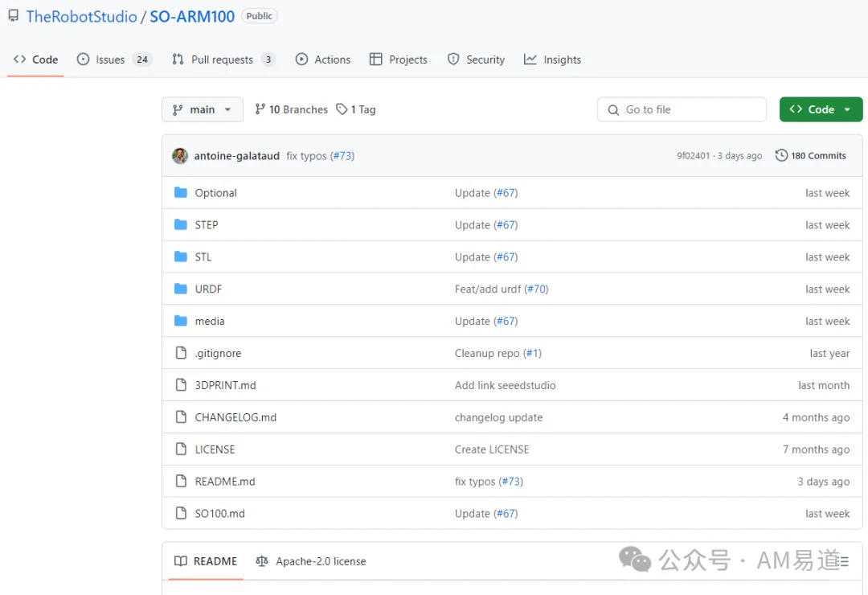View the Insights tab
This screenshot has width=868, height=595.
[552, 59]
